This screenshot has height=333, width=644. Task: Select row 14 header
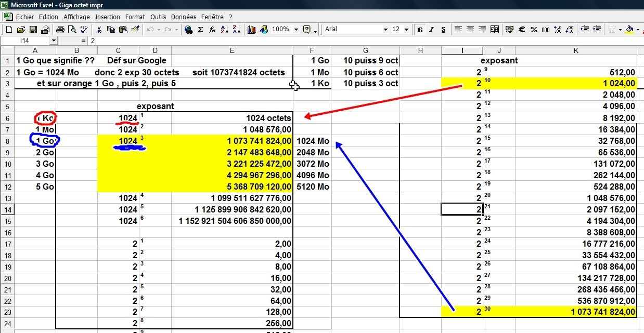[7, 209]
